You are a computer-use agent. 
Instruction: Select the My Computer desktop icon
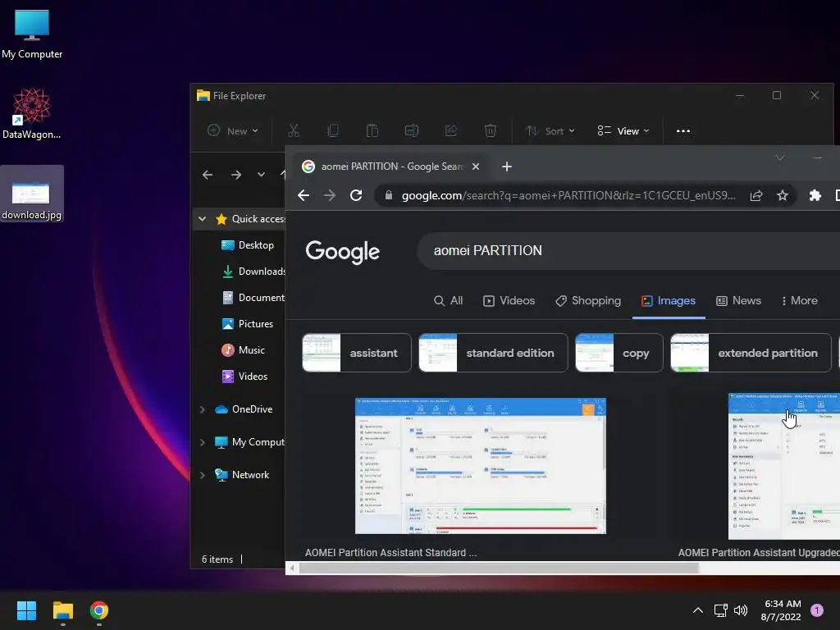(32, 34)
